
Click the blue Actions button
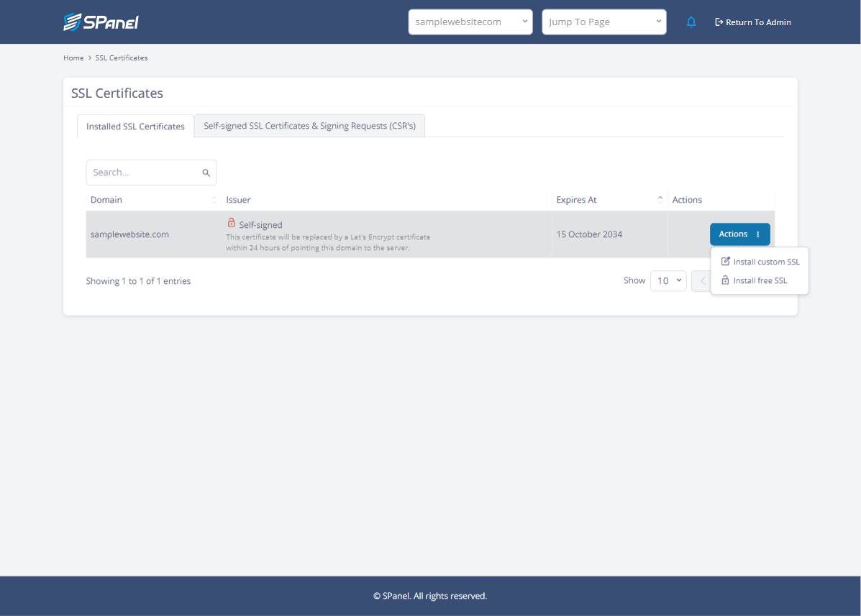tap(734, 234)
